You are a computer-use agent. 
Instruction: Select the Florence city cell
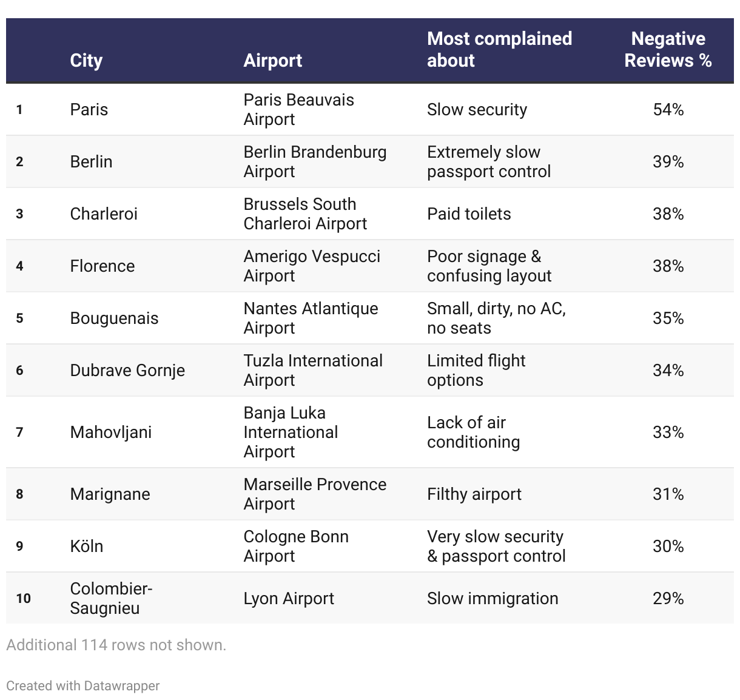point(103,266)
